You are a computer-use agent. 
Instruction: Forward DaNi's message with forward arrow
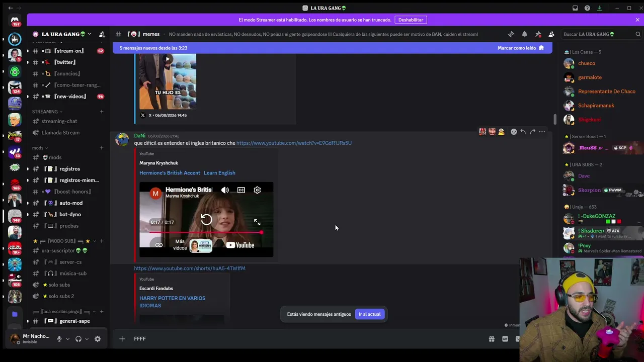(532, 132)
